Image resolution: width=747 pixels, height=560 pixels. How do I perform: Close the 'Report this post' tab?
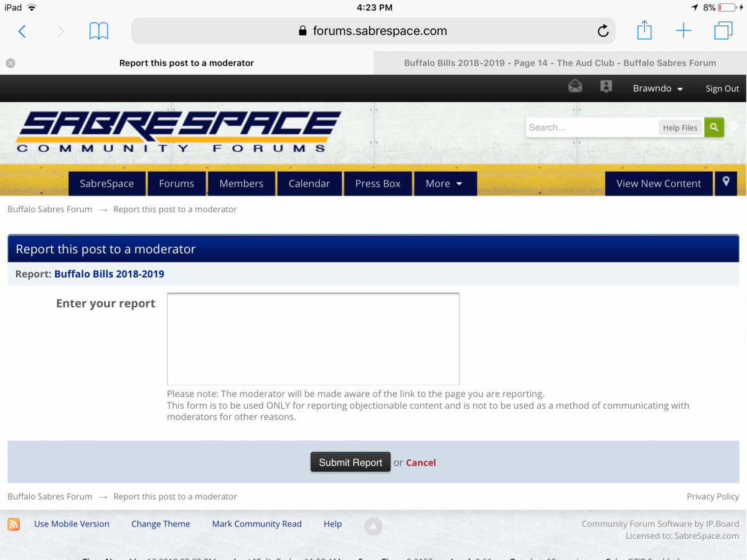[x=11, y=63]
